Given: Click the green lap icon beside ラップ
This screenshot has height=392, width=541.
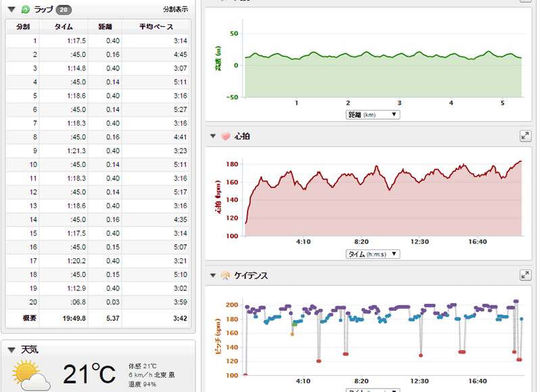Looking at the screenshot, I should click(x=26, y=10).
